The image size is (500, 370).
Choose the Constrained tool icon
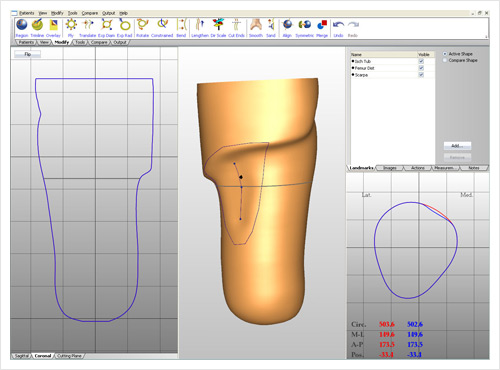click(x=162, y=25)
